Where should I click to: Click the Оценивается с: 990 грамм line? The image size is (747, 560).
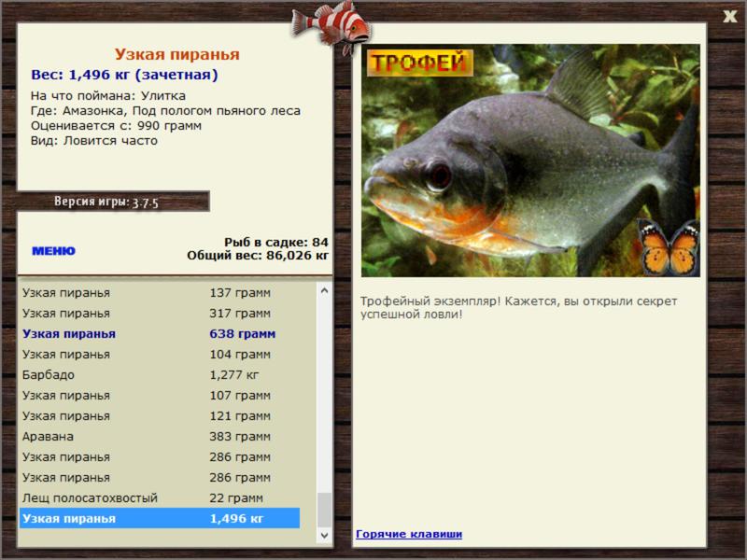coord(116,126)
